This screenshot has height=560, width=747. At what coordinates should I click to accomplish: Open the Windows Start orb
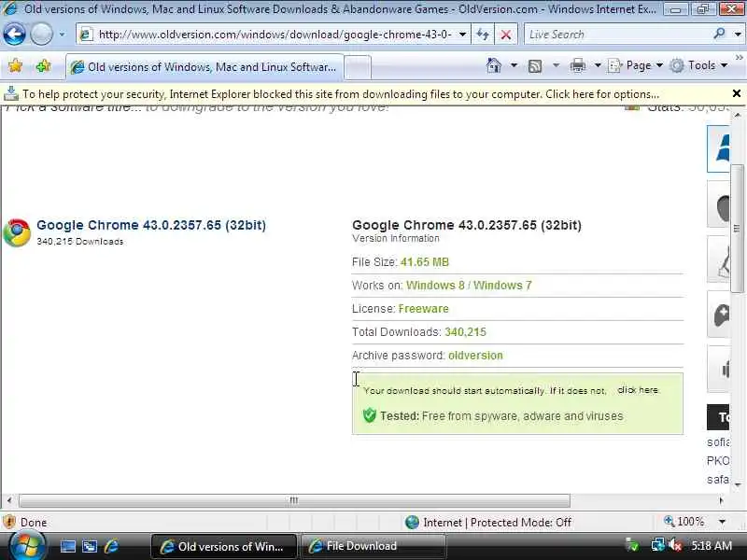[27, 545]
